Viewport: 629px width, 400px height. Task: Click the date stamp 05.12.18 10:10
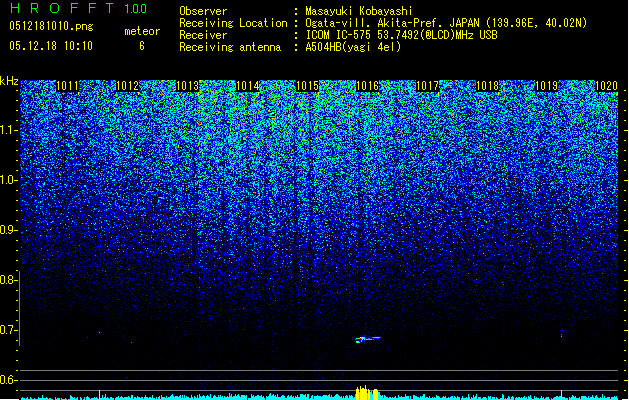[51, 46]
